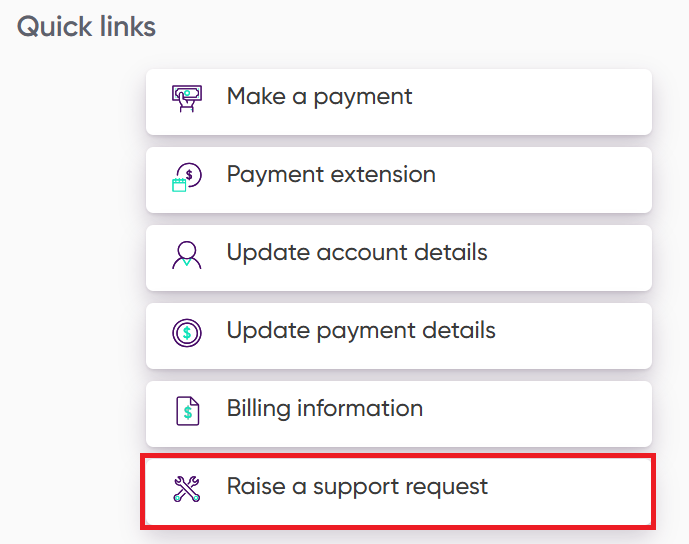The height and width of the screenshot is (544, 689).
Task: Click the cash-in-hand payment icon
Action: click(x=187, y=98)
